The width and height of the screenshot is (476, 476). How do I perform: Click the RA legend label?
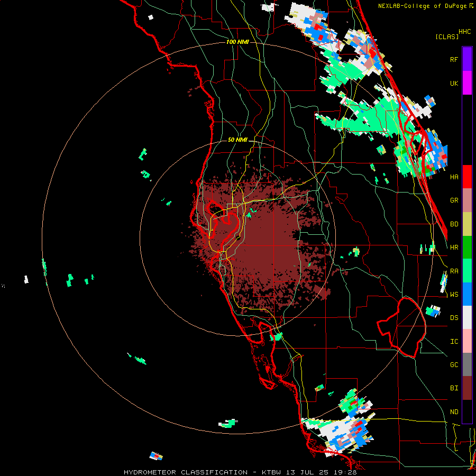[454, 271]
